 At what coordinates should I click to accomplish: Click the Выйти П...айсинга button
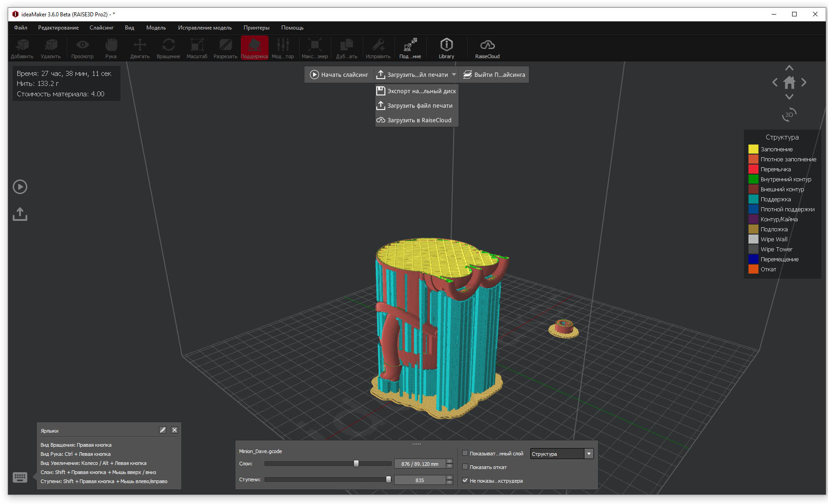pyautogui.click(x=494, y=75)
